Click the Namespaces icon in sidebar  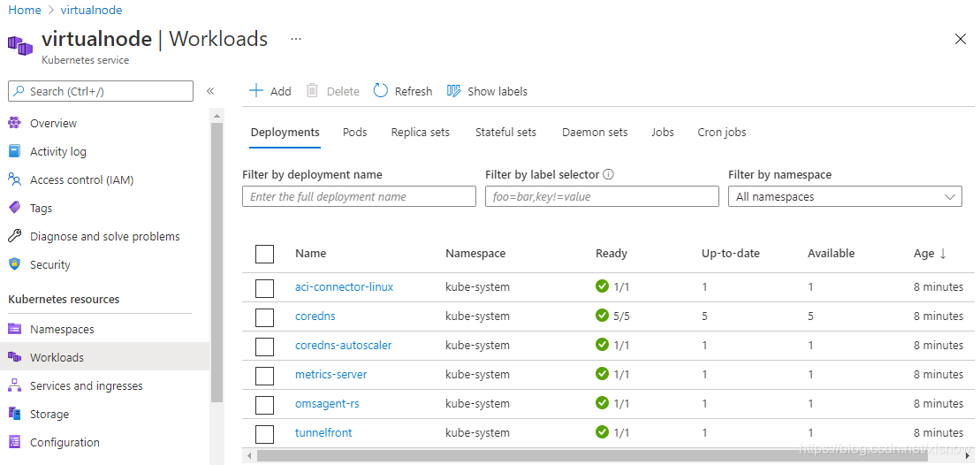click(14, 329)
